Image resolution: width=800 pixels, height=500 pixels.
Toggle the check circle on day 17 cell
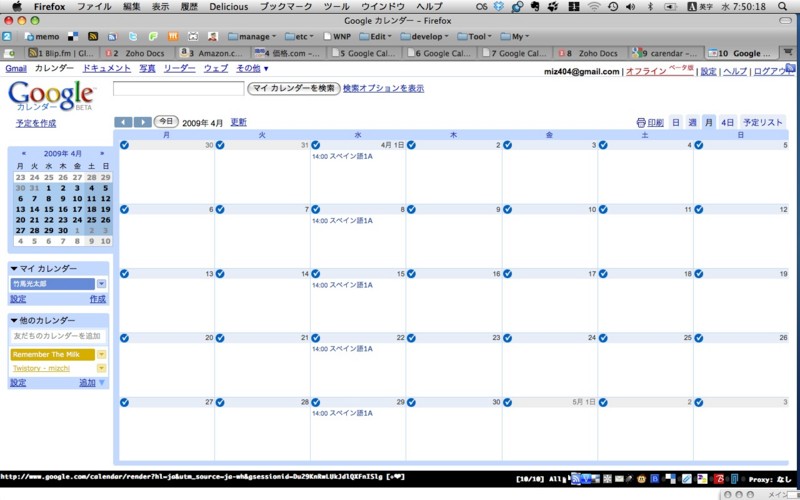(507, 273)
